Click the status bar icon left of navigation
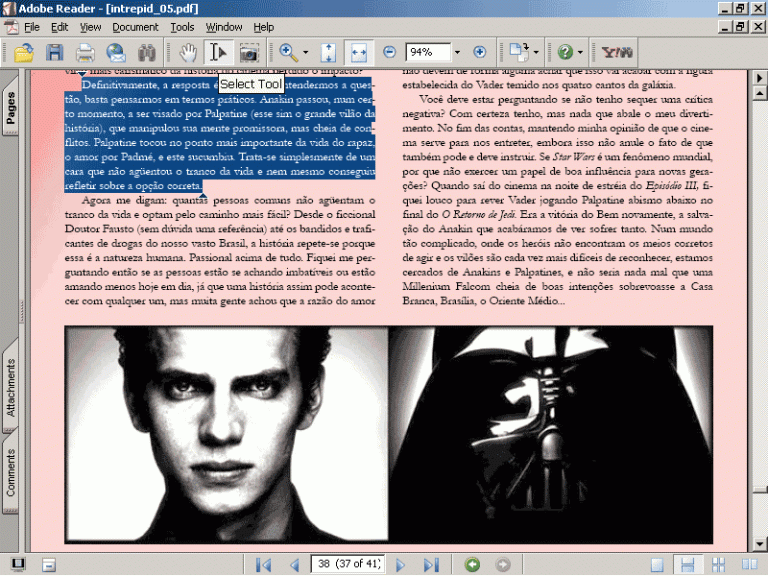 click(48, 565)
